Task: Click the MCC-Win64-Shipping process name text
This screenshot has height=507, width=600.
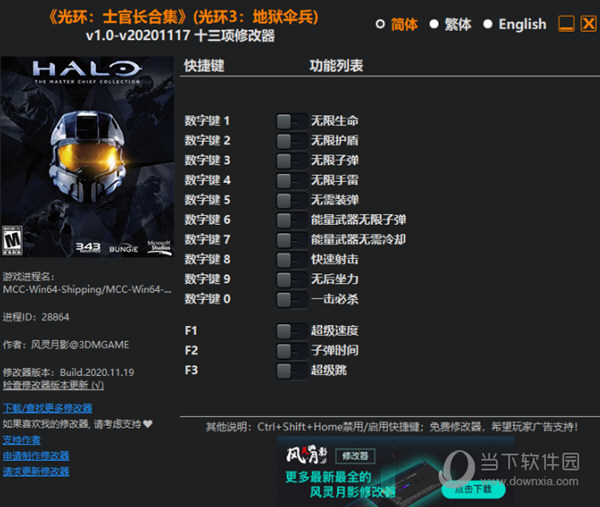Action: coord(87,290)
